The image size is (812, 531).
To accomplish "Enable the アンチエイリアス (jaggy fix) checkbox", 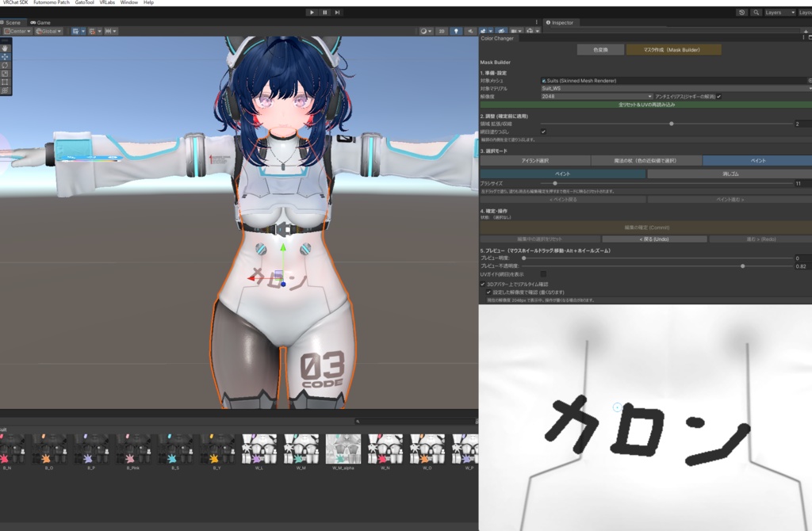I will pyautogui.click(x=718, y=96).
